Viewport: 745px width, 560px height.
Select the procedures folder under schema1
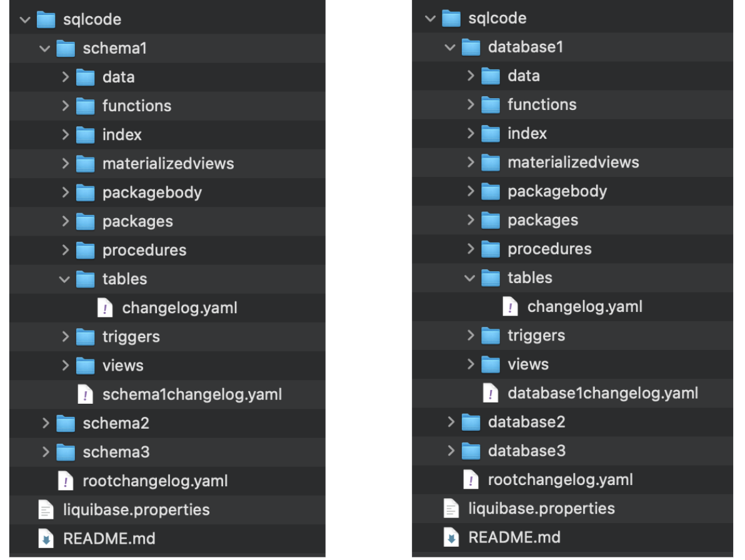[144, 251]
